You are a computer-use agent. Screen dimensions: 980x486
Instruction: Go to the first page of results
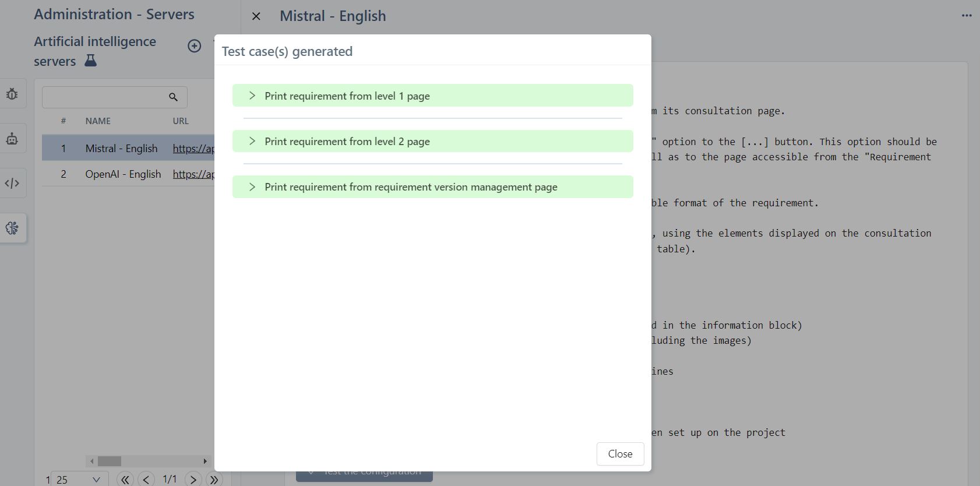(x=125, y=480)
